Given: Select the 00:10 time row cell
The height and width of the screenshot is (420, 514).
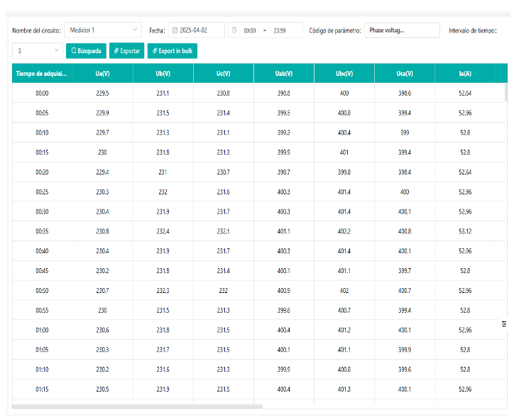Looking at the screenshot, I should click(42, 133).
